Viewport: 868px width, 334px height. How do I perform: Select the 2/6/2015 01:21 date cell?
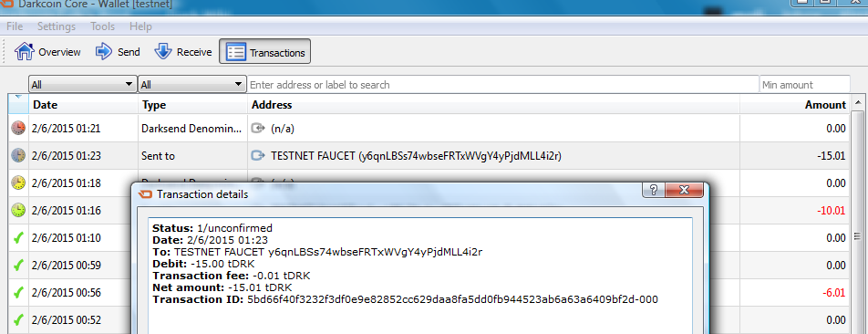(83, 129)
